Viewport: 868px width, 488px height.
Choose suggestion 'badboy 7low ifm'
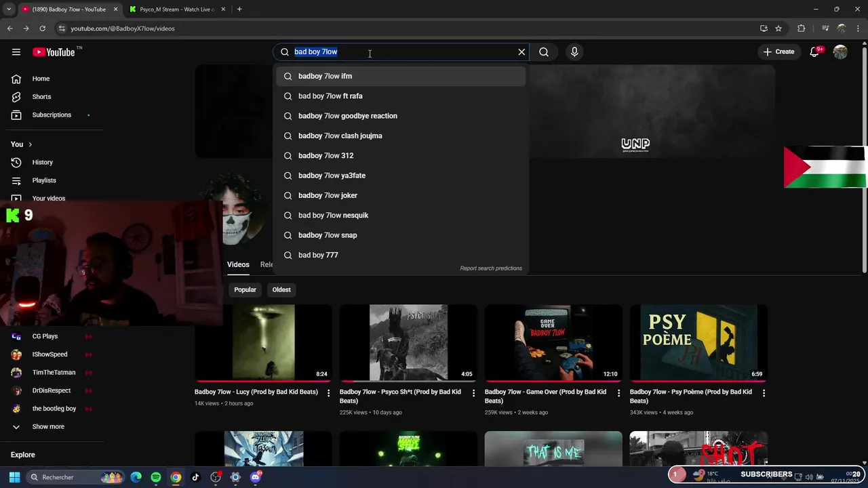[x=401, y=76]
